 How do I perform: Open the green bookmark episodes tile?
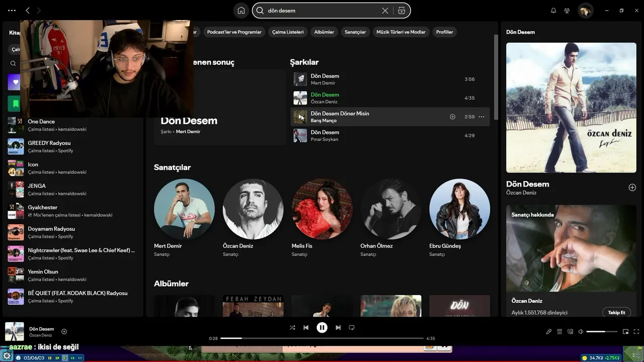click(x=14, y=104)
